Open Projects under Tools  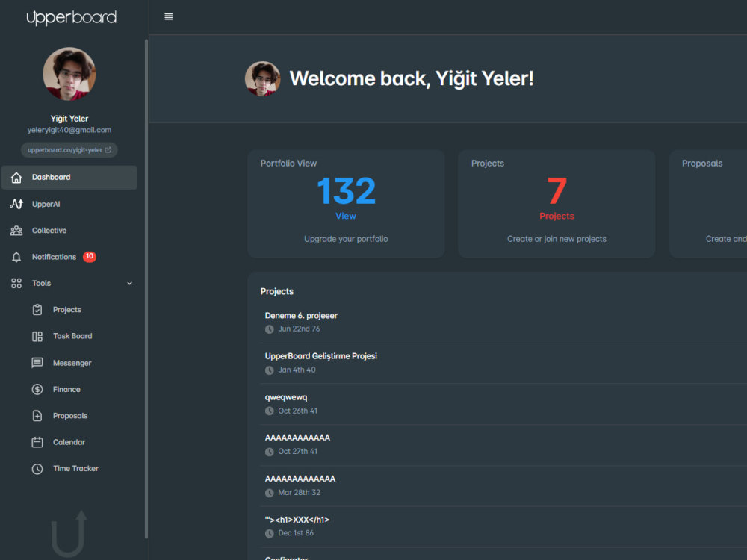pyautogui.click(x=66, y=310)
